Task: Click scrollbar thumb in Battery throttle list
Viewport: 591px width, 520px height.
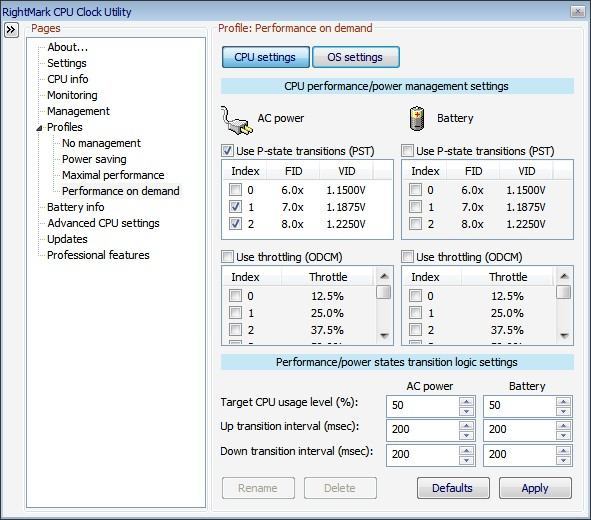Action: [x=564, y=292]
